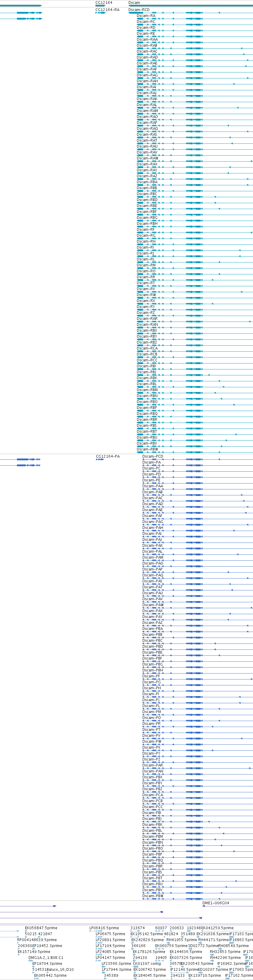Click EST label RH32853.5prime

coord(225,952)
